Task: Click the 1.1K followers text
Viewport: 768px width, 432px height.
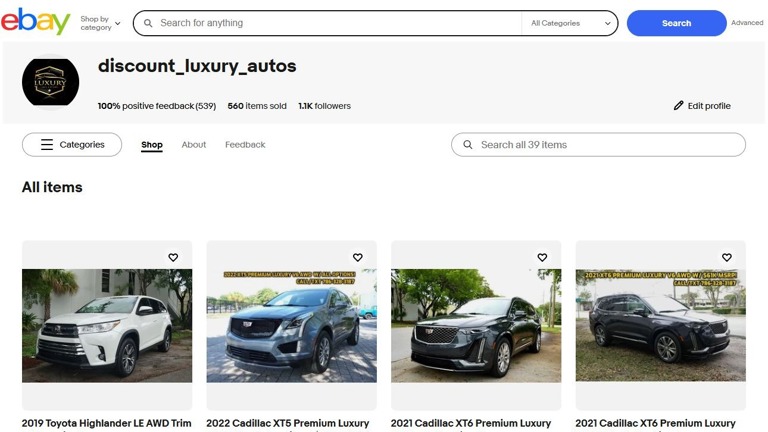Action: pos(325,106)
